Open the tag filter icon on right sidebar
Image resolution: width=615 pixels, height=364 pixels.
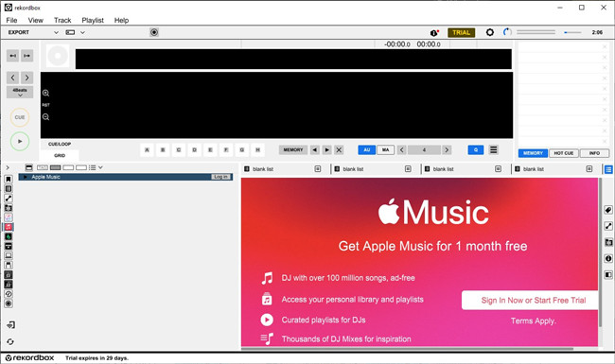click(x=608, y=211)
